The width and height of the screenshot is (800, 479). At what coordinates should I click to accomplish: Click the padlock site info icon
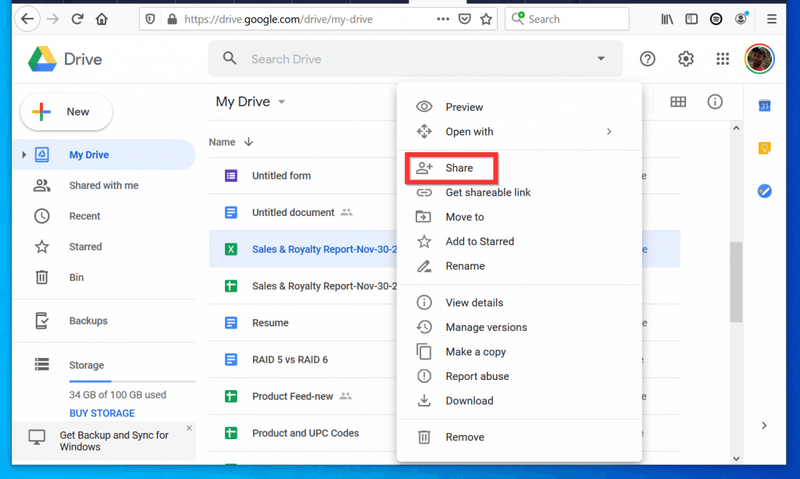coord(172,19)
